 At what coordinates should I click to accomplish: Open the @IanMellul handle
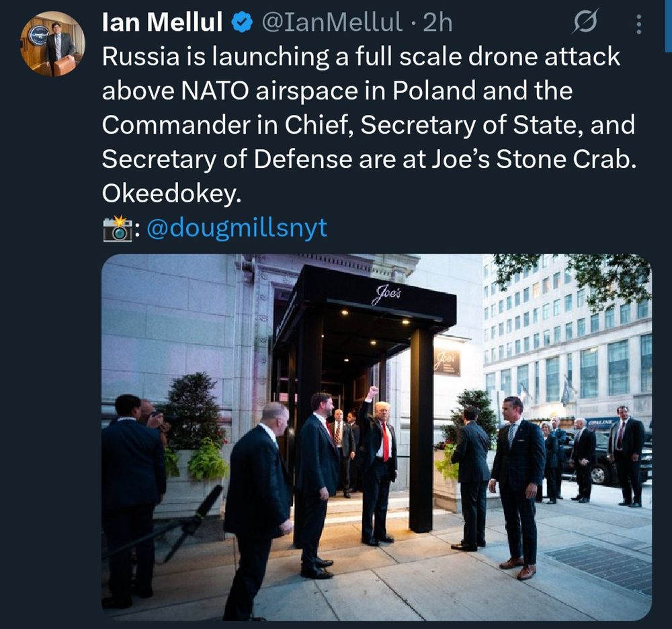pos(332,22)
